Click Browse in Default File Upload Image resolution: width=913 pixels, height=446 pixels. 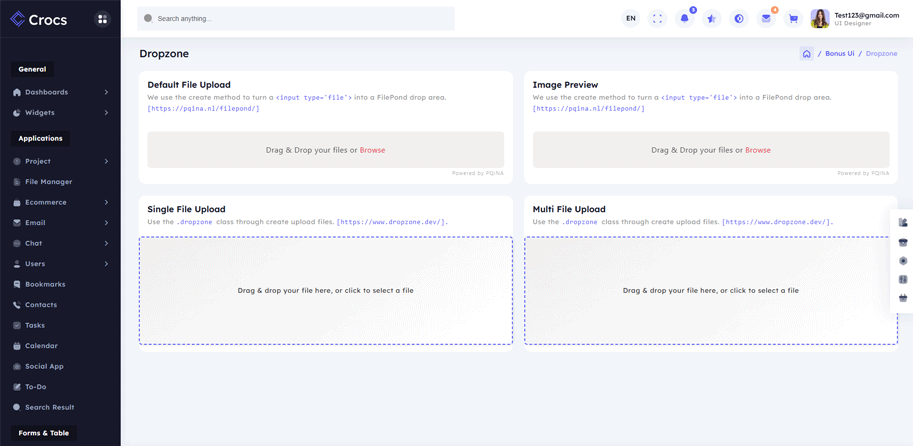(x=372, y=150)
